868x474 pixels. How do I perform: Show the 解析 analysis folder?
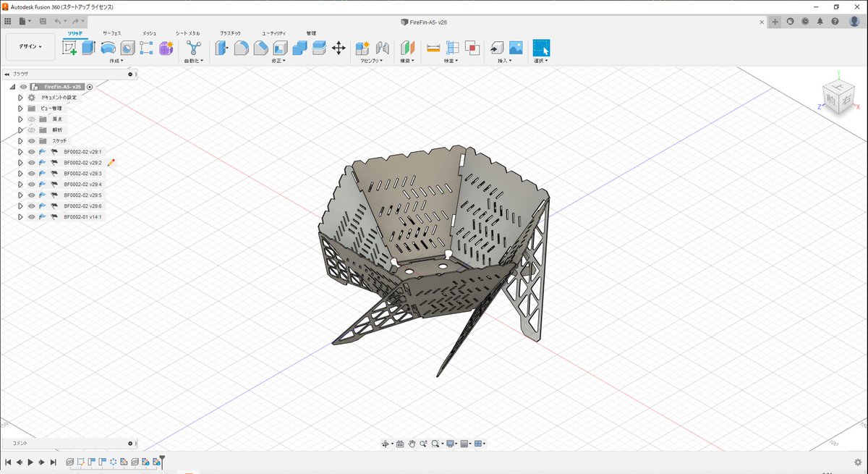pos(32,130)
